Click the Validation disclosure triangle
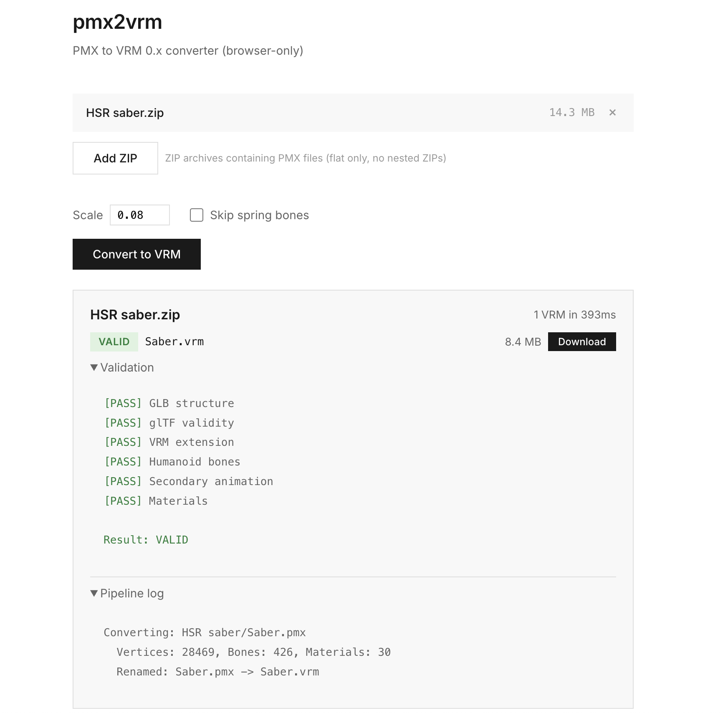Image resolution: width=728 pixels, height=713 pixels. click(94, 367)
